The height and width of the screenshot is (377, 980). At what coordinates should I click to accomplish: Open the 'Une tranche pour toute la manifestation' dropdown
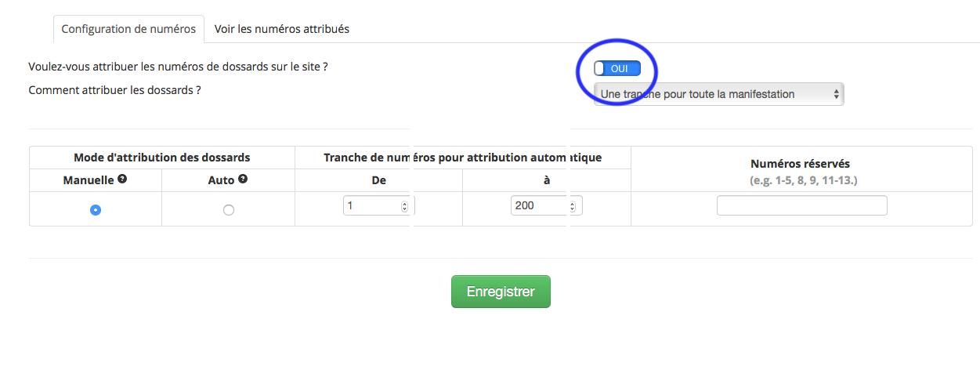tap(718, 94)
